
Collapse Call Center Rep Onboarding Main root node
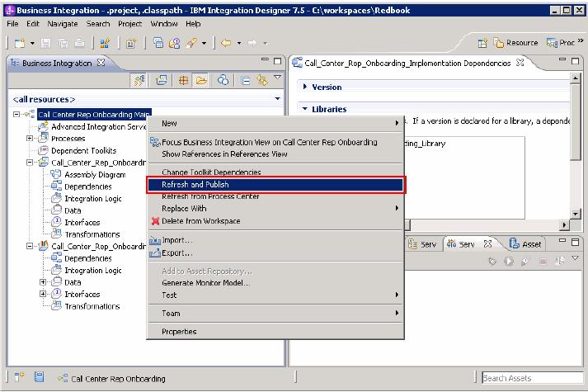pos(16,114)
